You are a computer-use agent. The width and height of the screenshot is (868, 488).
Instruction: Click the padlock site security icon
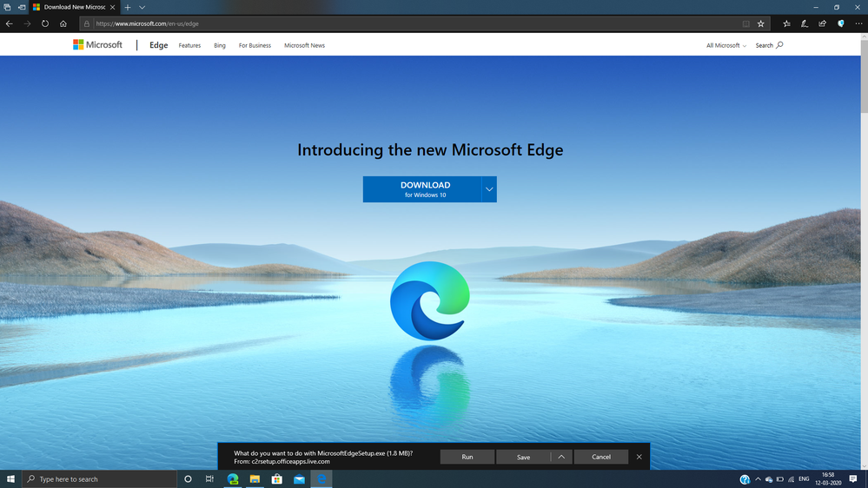[x=86, y=23]
